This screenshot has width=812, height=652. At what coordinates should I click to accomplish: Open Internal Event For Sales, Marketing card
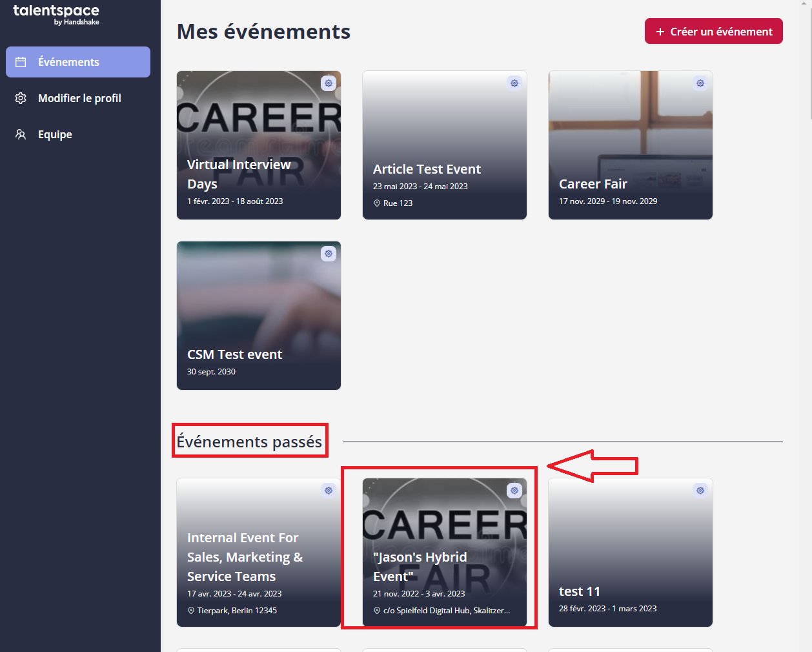coord(259,553)
